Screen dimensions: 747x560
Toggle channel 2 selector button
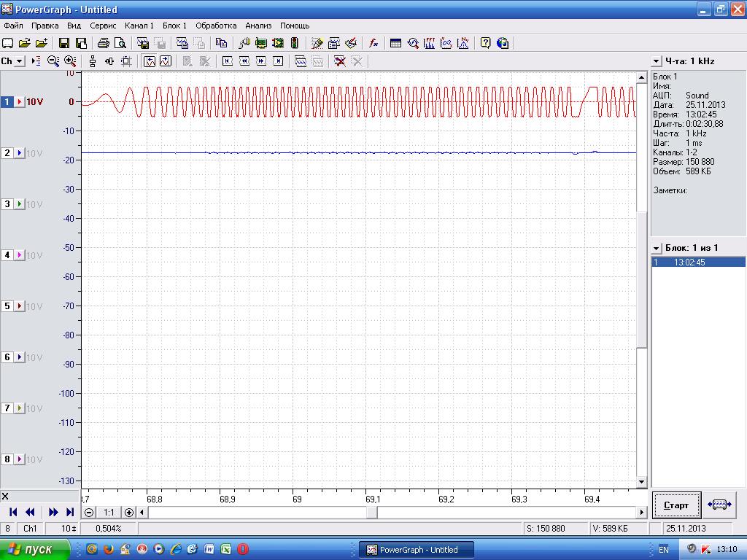click(7, 153)
